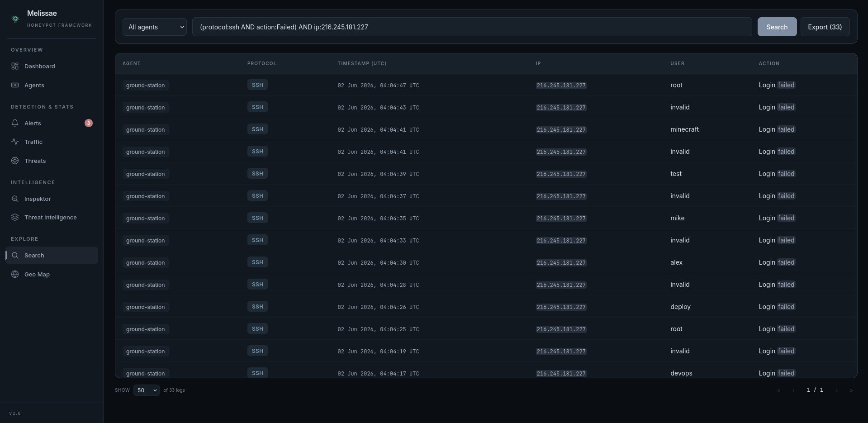The height and width of the screenshot is (423, 868).
Task: Click SSH badge in the mike row
Action: pyautogui.click(x=257, y=218)
